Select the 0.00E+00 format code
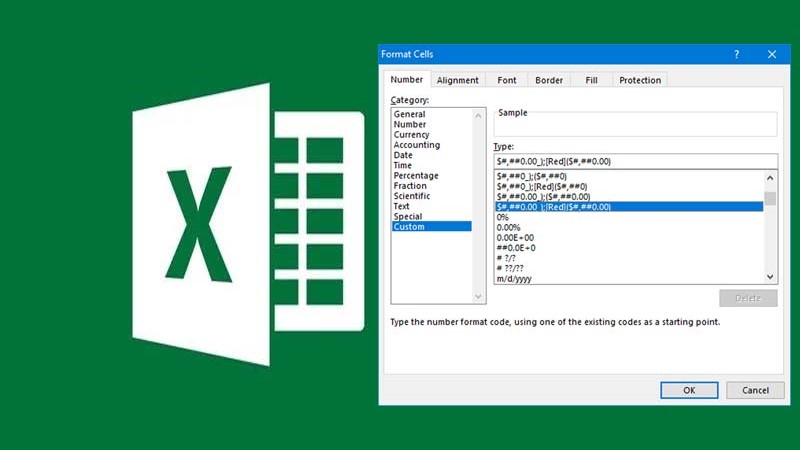 629,238
